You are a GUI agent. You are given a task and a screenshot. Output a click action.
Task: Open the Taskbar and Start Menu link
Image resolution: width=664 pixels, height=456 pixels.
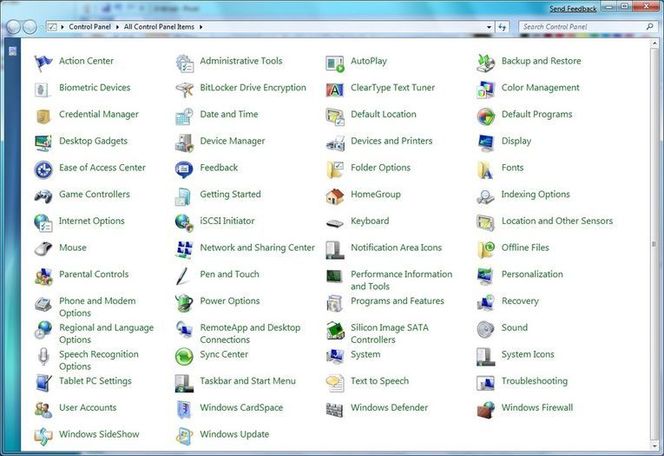pyautogui.click(x=248, y=381)
